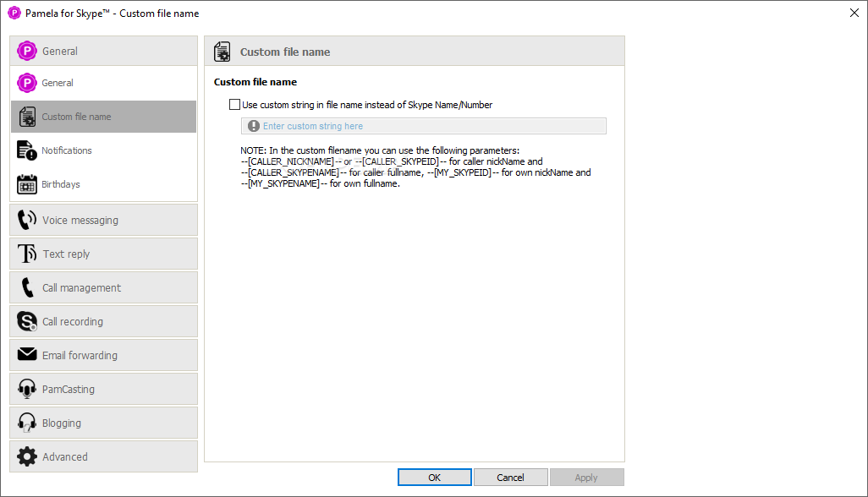Expand the Voice messaging section
The image size is (868, 497).
point(103,220)
